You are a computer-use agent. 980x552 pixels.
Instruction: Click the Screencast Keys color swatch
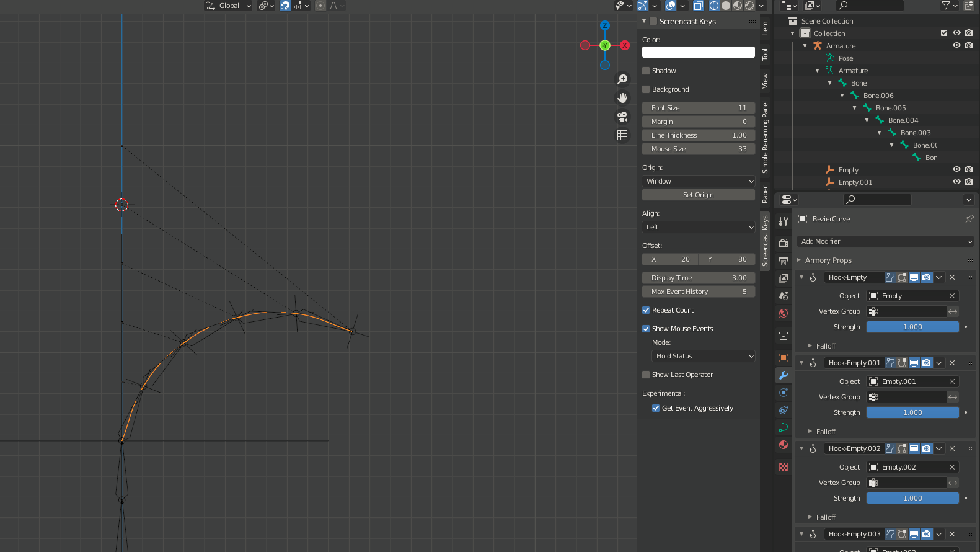699,52
